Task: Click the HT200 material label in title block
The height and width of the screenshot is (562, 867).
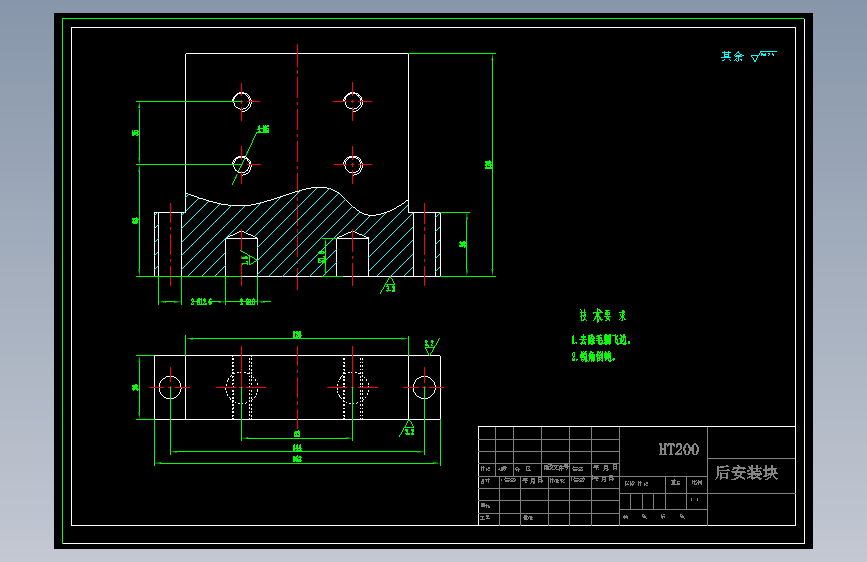Action: pyautogui.click(x=678, y=449)
